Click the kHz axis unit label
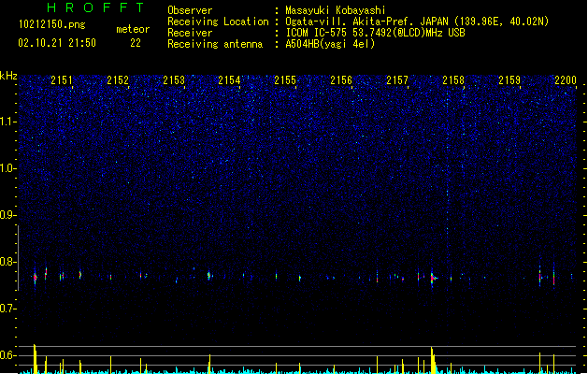Viewport: 588px width, 374px height. pyautogui.click(x=8, y=76)
